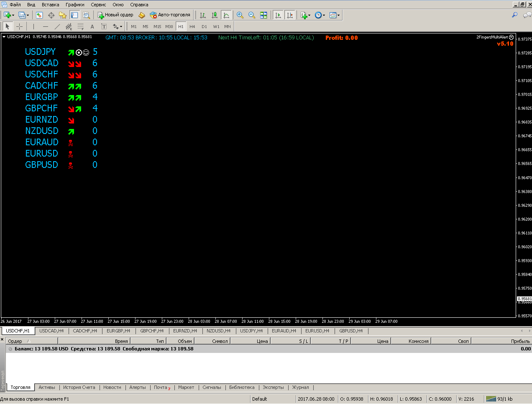The height and width of the screenshot is (404, 532).
Task: Click the Новый ордер button
Action: click(x=115, y=15)
